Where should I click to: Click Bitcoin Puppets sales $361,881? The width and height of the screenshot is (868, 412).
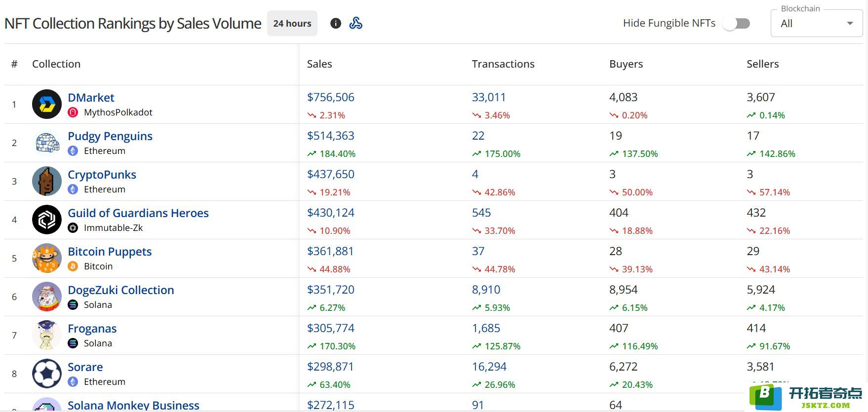[331, 251]
